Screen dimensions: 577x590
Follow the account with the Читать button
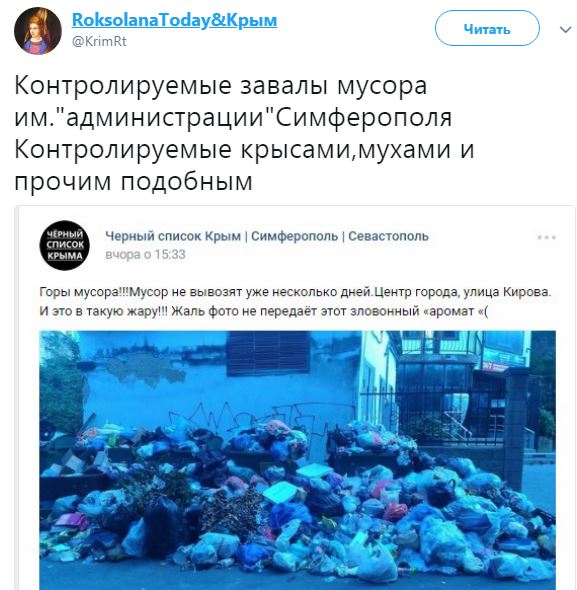487,28
